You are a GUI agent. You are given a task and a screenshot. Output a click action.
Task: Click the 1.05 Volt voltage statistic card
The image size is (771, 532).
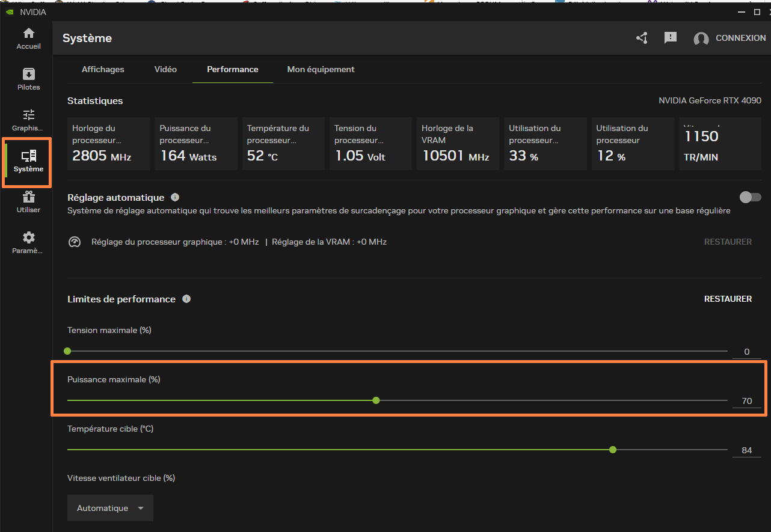pyautogui.click(x=370, y=144)
